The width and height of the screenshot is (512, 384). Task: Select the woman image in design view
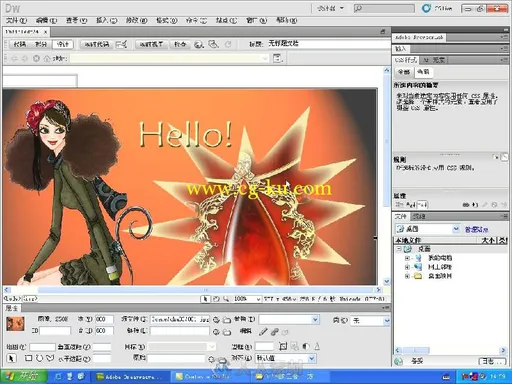(x=190, y=187)
